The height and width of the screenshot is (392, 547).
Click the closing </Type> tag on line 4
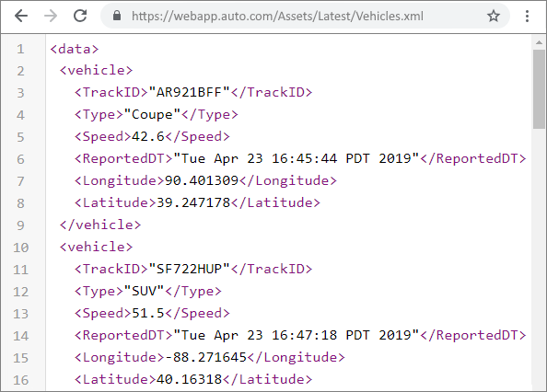coord(209,115)
